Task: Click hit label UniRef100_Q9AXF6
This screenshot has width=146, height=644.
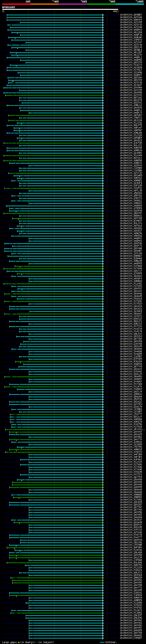Action: (x=131, y=20)
